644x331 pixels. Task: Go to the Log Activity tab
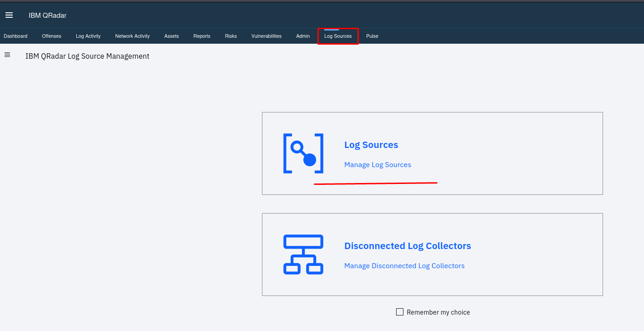pos(88,36)
